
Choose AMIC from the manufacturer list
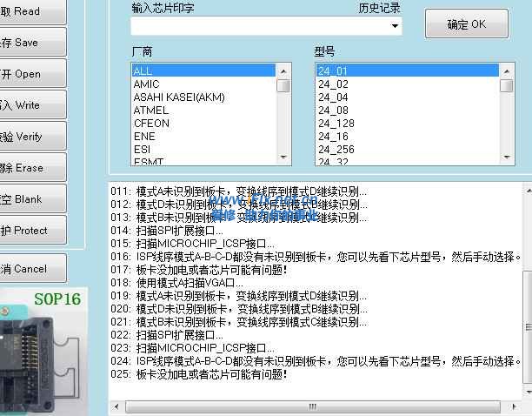(x=146, y=84)
